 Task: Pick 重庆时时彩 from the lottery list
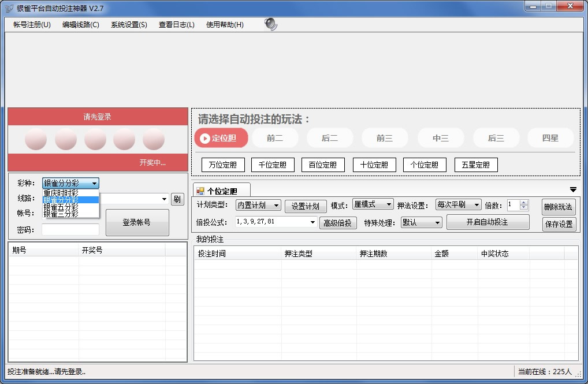[61, 193]
